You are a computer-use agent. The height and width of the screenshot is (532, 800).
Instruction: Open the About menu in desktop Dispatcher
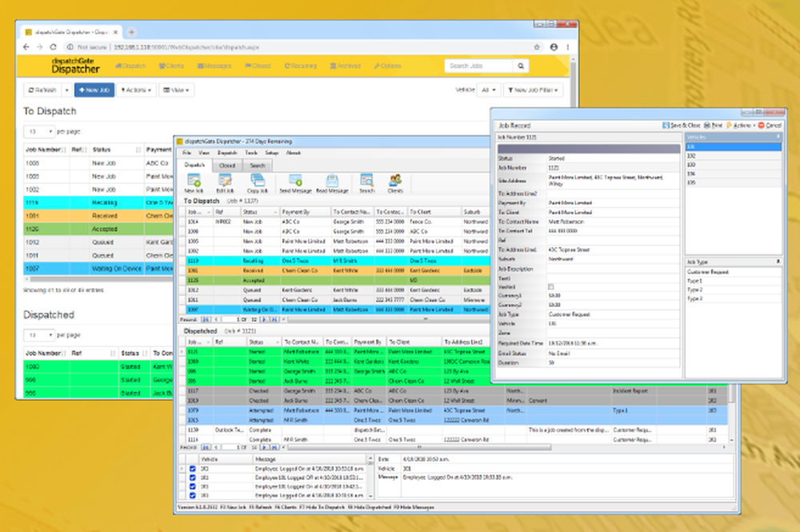coord(294,153)
